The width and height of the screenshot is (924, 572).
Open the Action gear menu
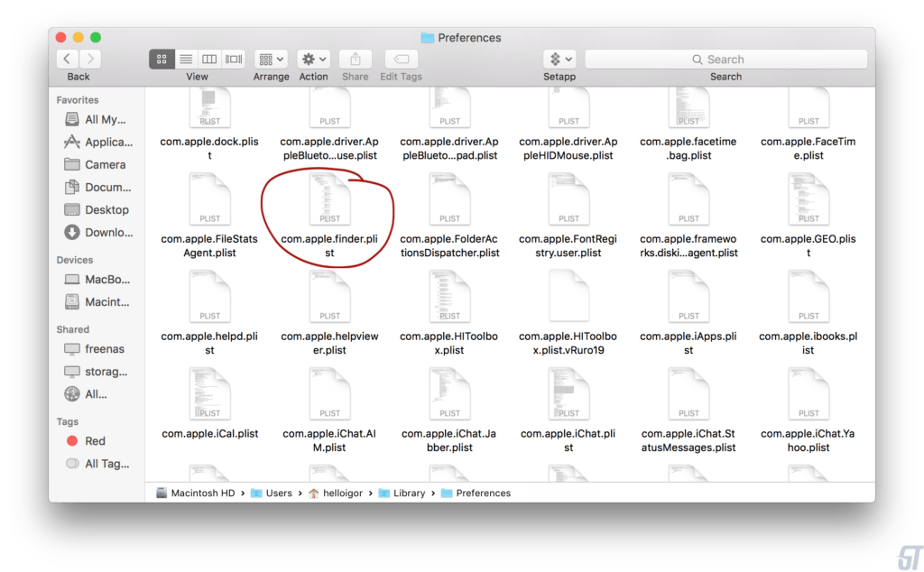[x=313, y=59]
